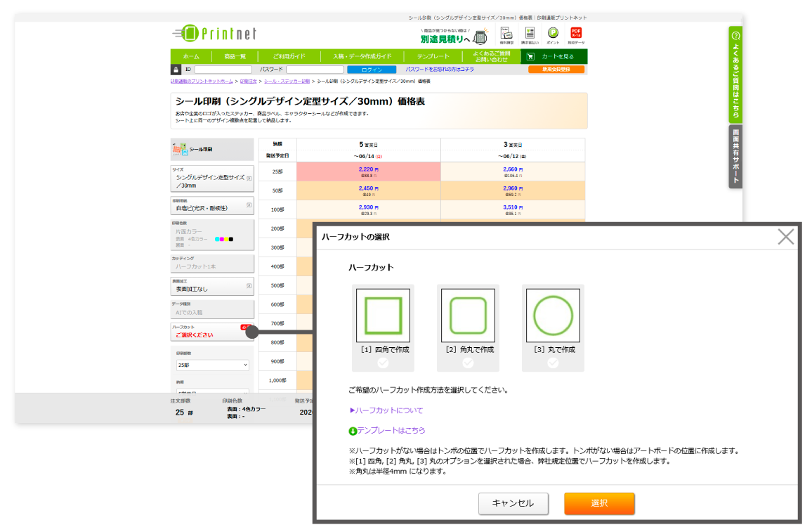Select the 2,660円 price cell
Viewport: 812px width, 532px height.
pos(513,172)
